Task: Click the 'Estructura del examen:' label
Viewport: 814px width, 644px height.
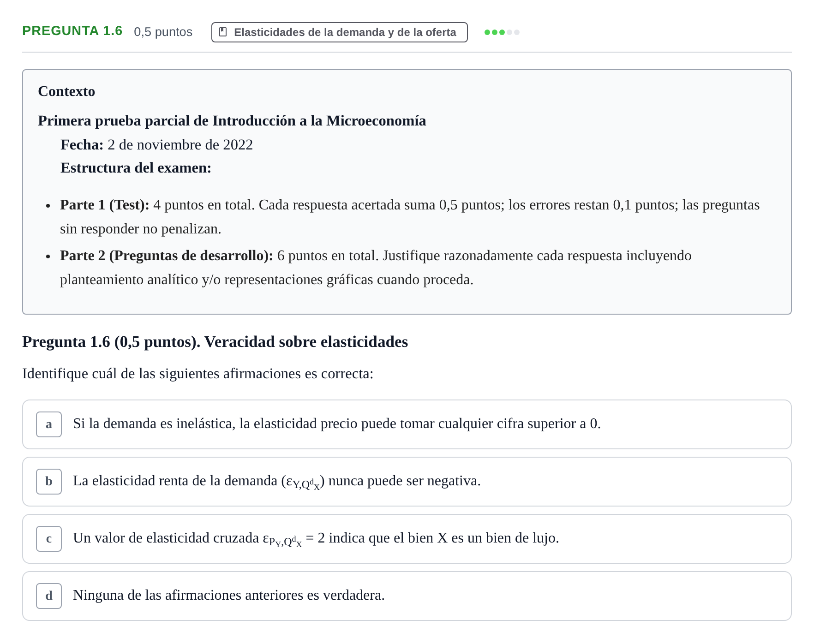Action: (136, 168)
